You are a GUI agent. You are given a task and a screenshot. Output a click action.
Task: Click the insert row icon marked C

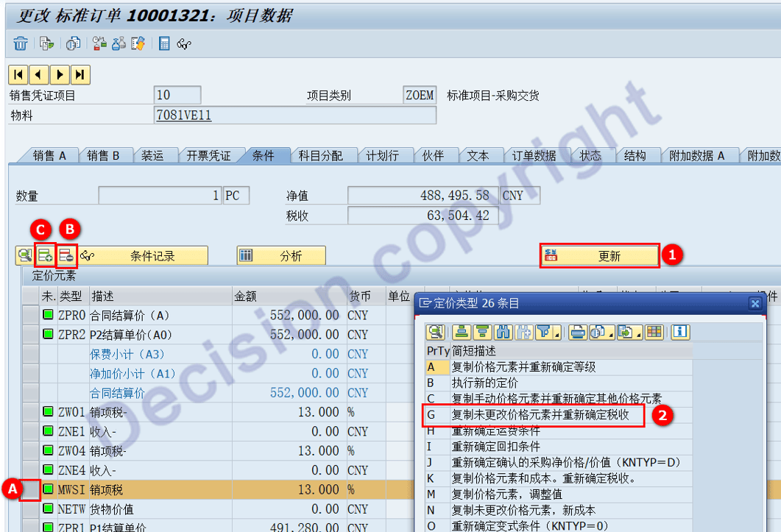coord(46,256)
